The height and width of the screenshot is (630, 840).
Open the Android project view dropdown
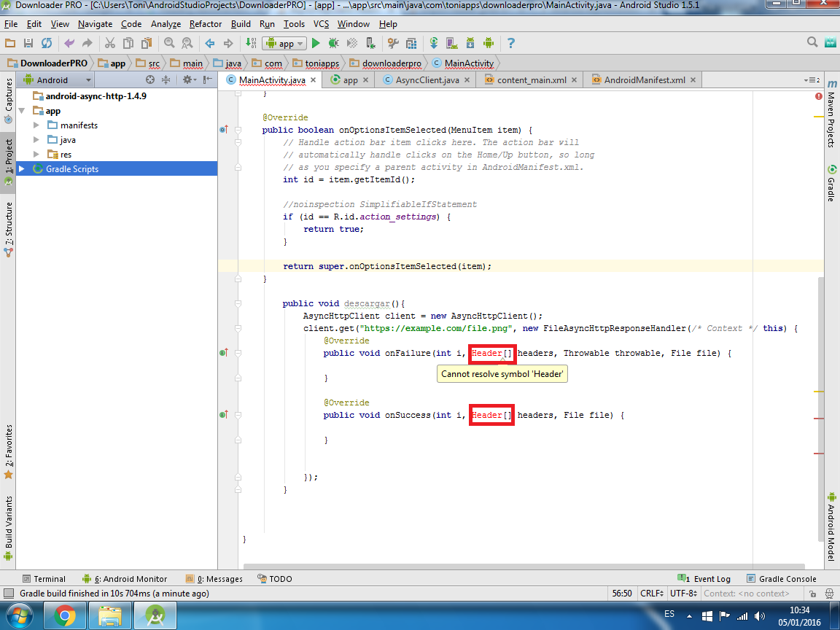click(58, 79)
